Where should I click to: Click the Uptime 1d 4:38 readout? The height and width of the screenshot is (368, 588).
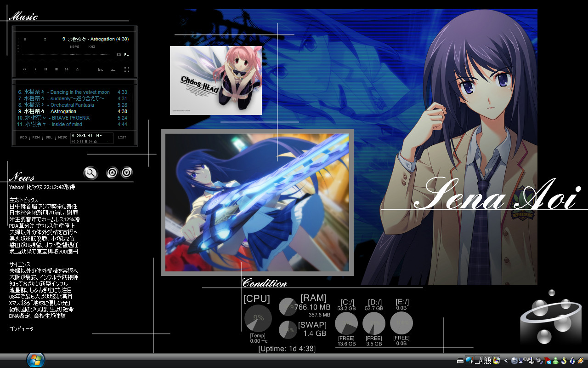287,349
